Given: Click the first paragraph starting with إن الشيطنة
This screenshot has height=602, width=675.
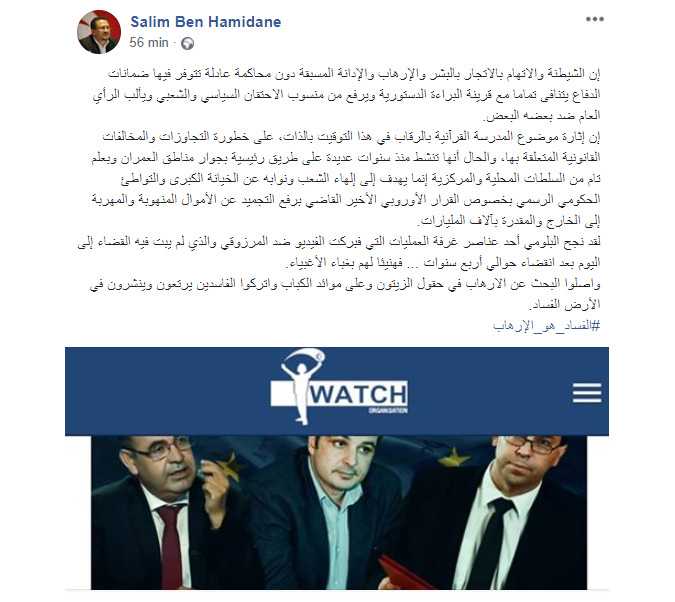Looking at the screenshot, I should point(347,94).
